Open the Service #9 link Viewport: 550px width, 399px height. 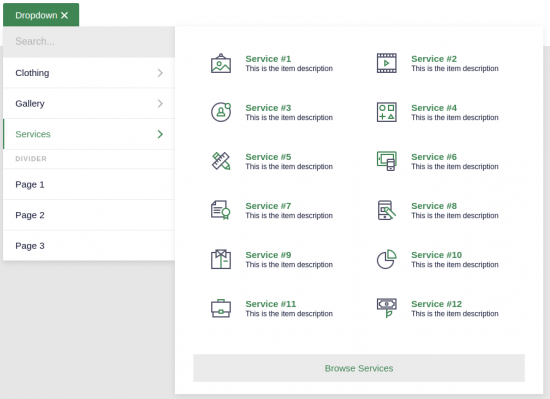pos(268,255)
